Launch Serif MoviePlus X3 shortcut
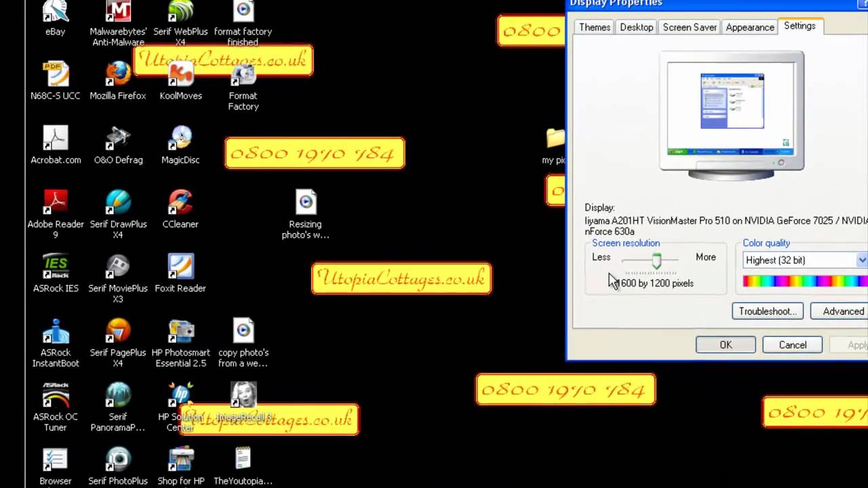 pyautogui.click(x=118, y=279)
